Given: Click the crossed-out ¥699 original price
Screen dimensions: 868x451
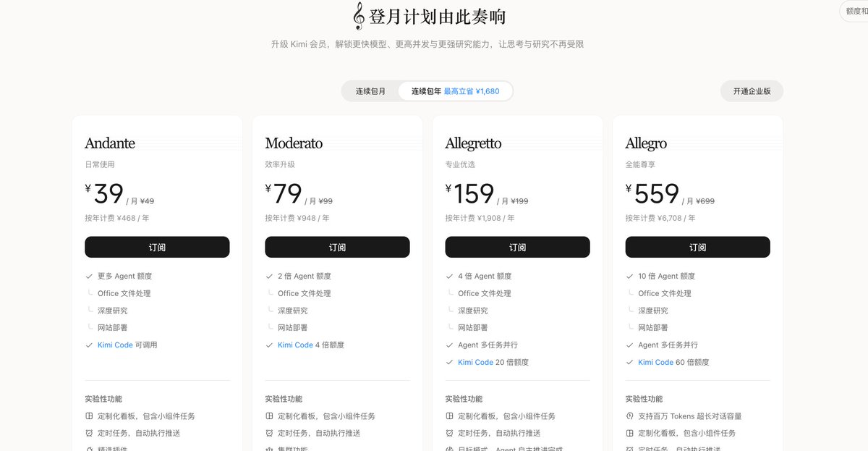Looking at the screenshot, I should point(705,201).
